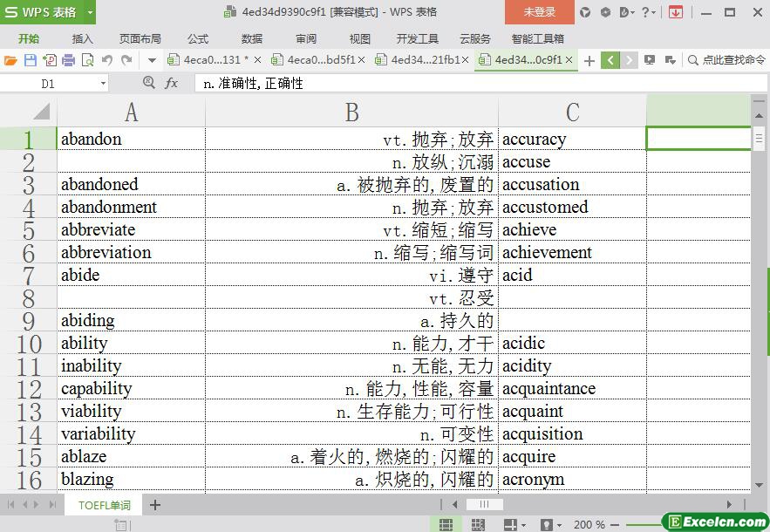
Task: Select all cells with corner triangle
Action: 41,112
